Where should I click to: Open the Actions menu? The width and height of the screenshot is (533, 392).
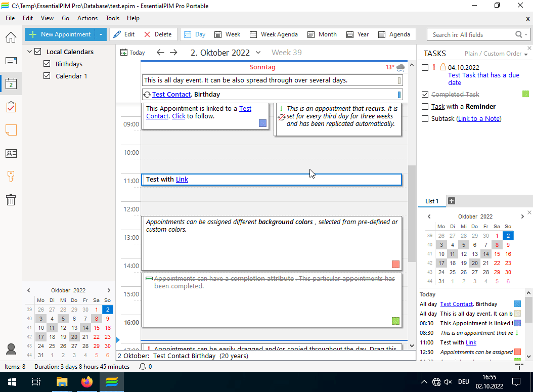coord(87,18)
